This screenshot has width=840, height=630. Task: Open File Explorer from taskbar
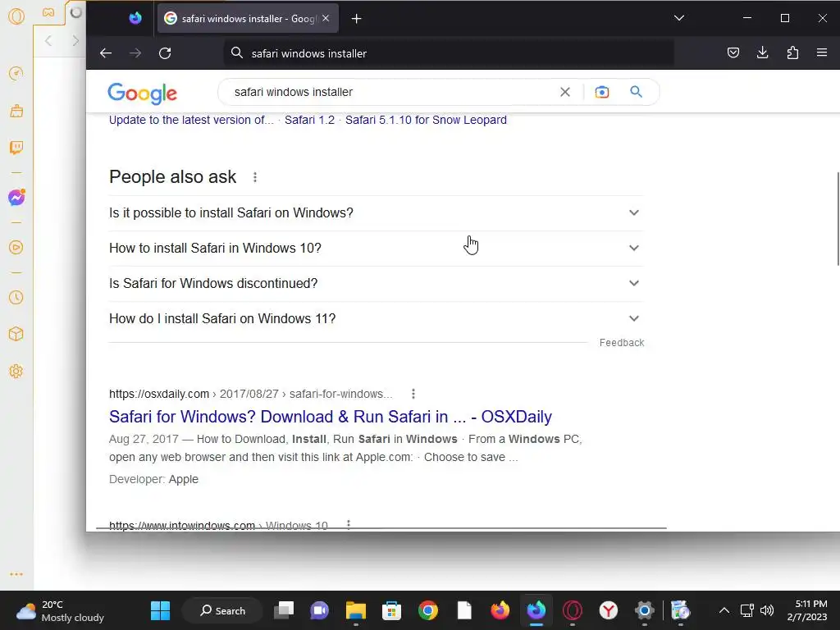[356, 610]
